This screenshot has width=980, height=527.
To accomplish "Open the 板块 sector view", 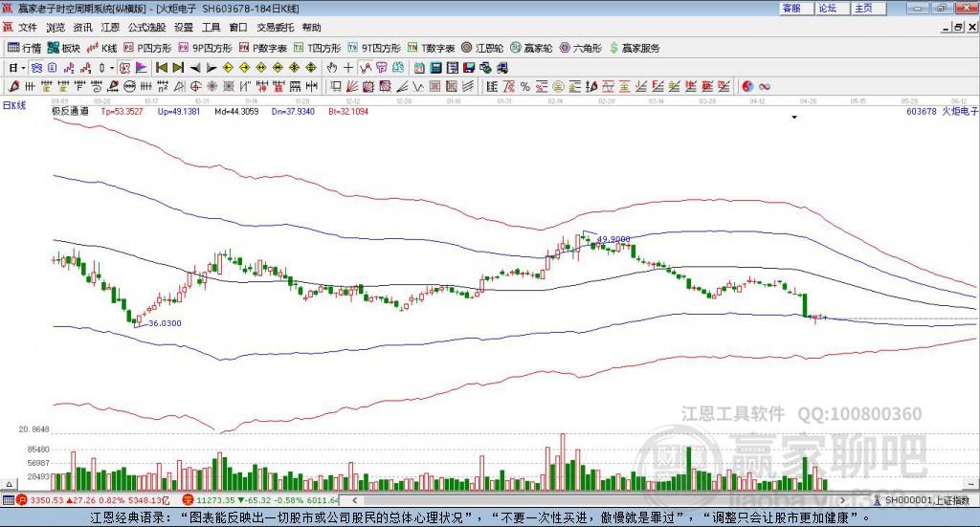I will (x=64, y=48).
